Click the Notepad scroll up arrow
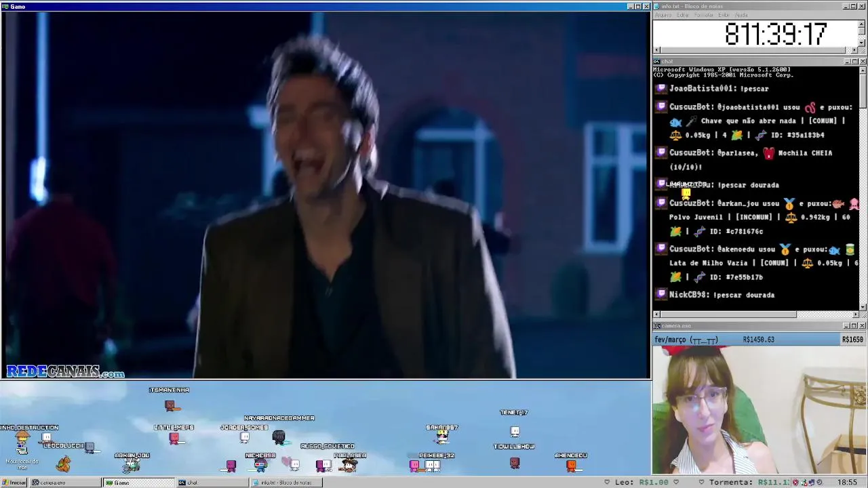868x488 pixels. [x=862, y=23]
